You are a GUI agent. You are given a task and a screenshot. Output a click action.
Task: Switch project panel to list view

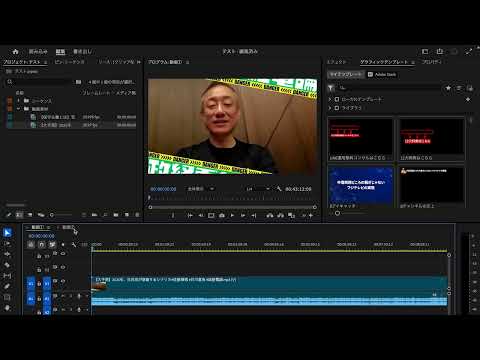tap(19, 215)
